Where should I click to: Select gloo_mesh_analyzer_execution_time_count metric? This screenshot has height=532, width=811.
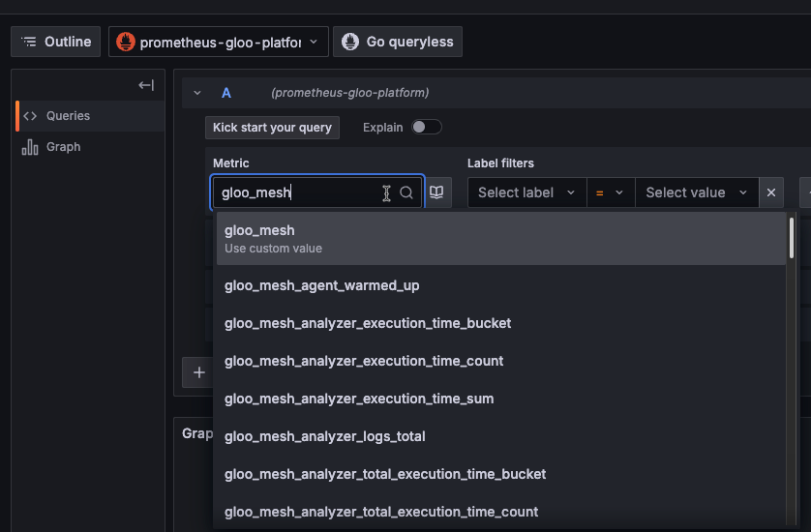point(500,361)
